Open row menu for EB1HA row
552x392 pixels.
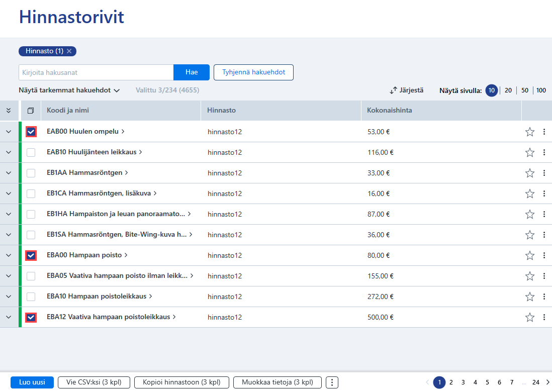544,214
